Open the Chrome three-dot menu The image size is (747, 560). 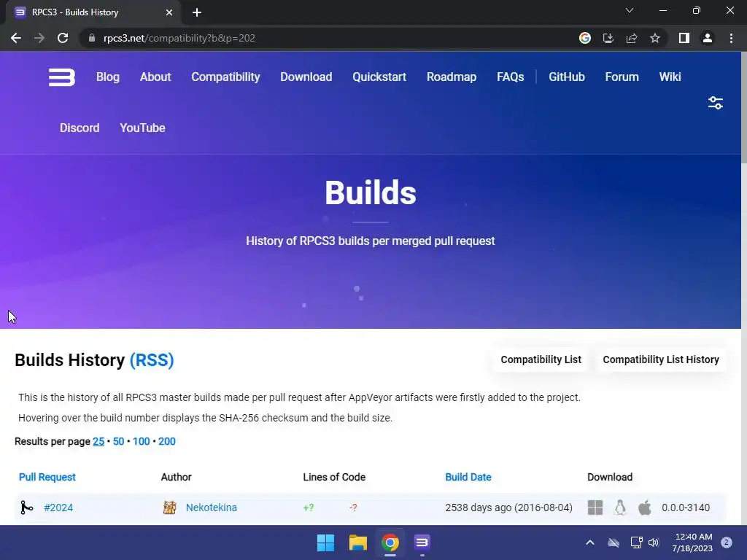pyautogui.click(x=731, y=38)
